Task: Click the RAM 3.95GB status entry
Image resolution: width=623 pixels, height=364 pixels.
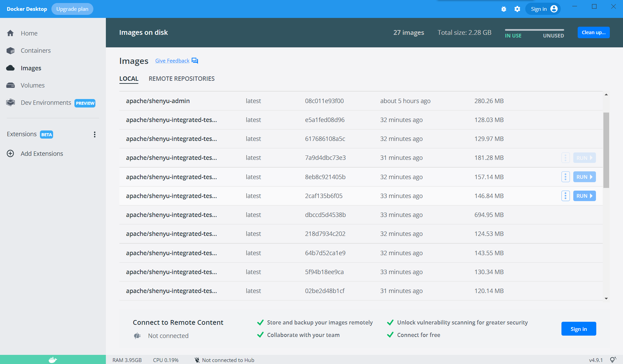Action: click(x=127, y=360)
